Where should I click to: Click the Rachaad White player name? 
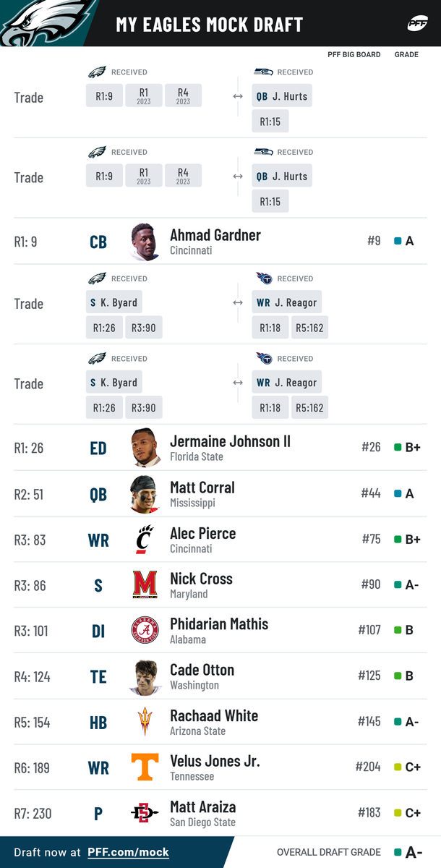pyautogui.click(x=214, y=715)
